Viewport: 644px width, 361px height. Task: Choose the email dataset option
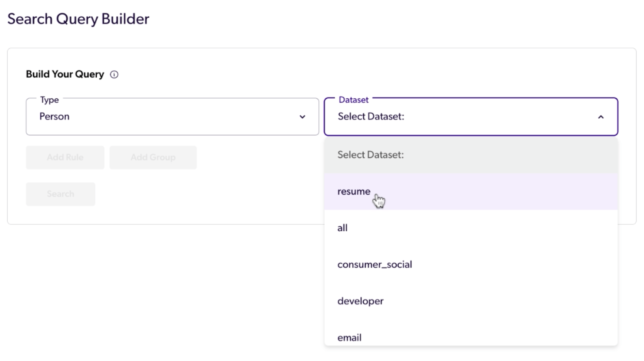click(349, 337)
